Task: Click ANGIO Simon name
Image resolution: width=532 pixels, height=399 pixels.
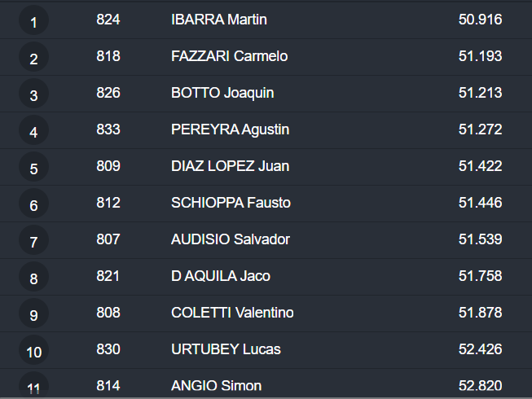Action: [x=216, y=386]
